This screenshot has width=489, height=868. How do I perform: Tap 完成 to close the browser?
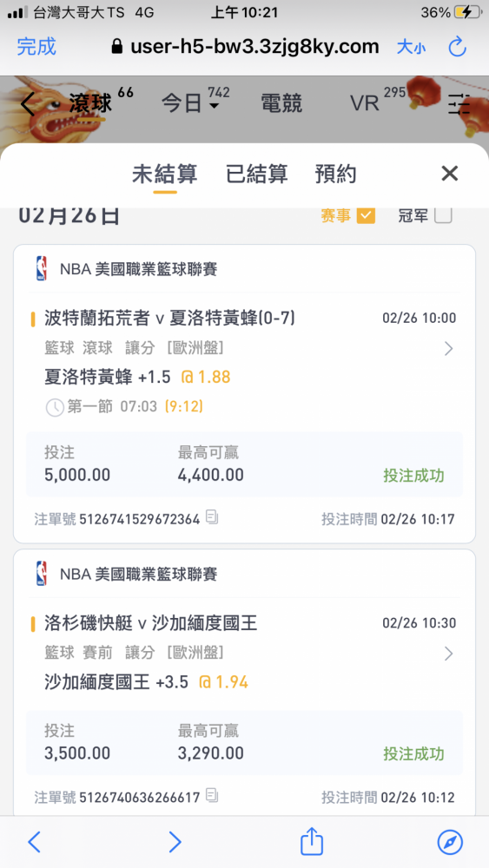[x=36, y=47]
